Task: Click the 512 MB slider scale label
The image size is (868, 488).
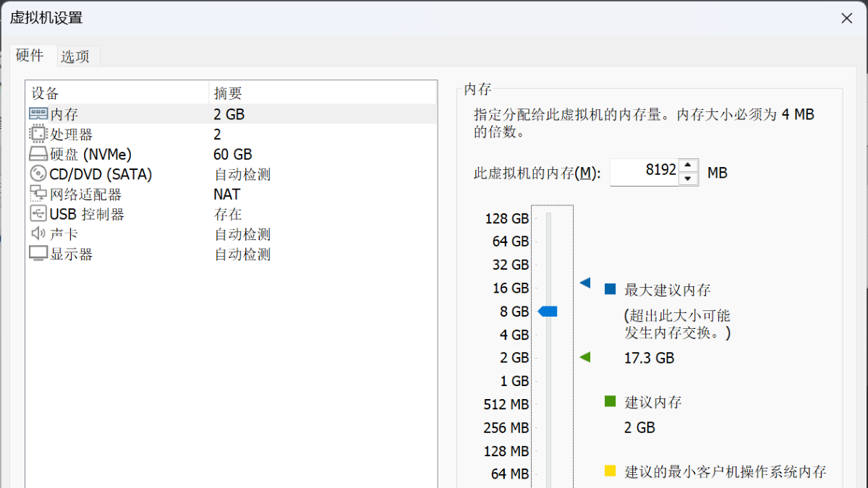Action: (x=506, y=404)
